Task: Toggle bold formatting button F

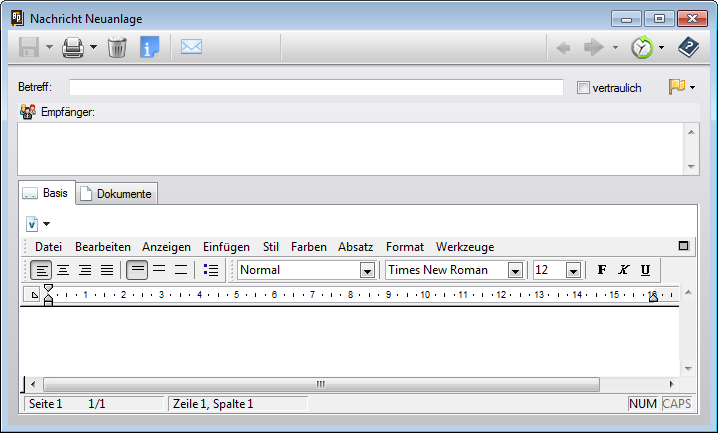Action: (x=601, y=270)
